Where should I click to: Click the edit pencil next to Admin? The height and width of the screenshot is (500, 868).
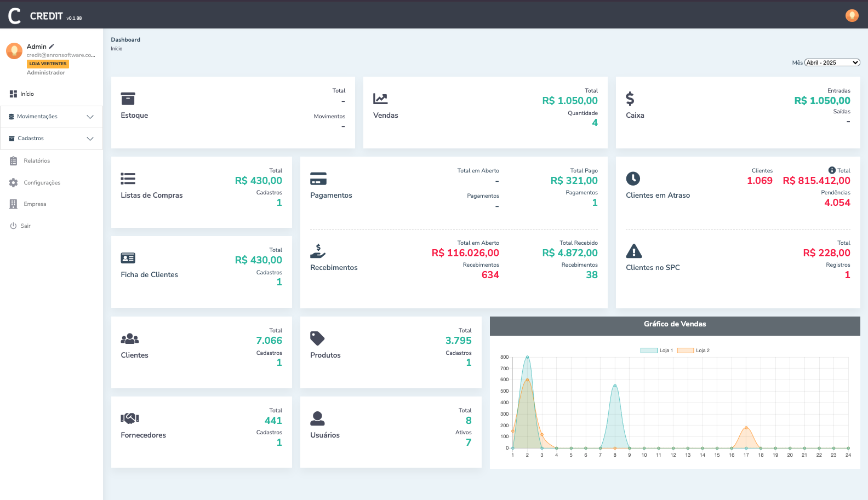pyautogui.click(x=52, y=47)
